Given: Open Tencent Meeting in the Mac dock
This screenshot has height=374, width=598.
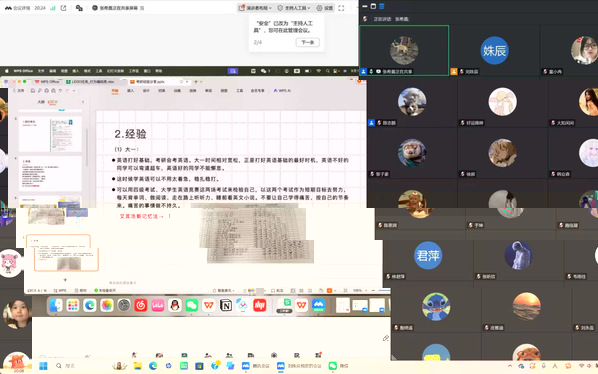Looking at the screenshot, I should click(318, 305).
